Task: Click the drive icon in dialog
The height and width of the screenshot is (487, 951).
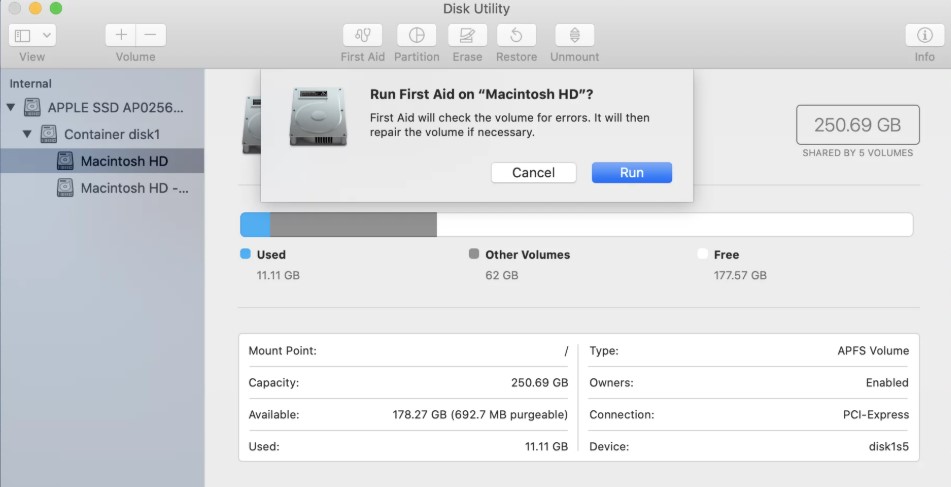Action: [x=318, y=116]
